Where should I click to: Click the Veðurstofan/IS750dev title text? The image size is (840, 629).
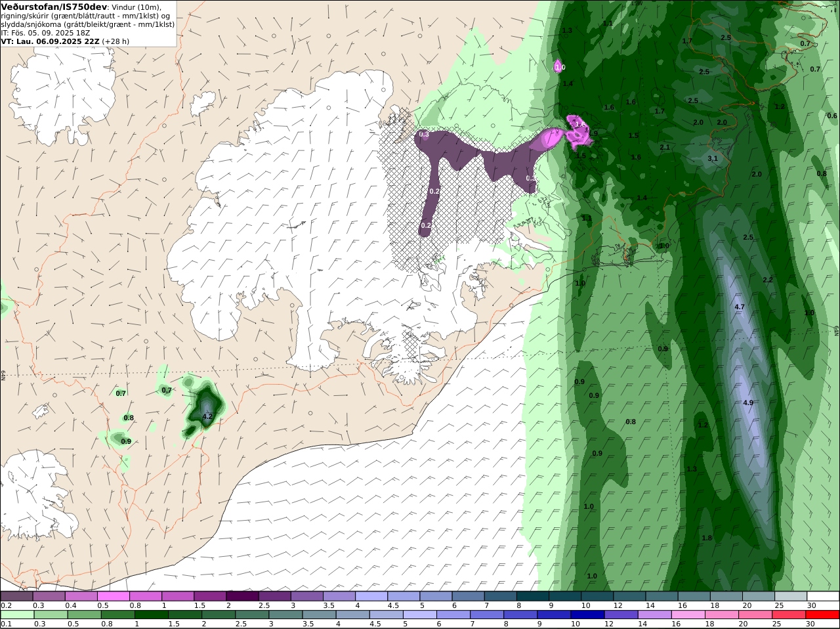[x=54, y=7]
